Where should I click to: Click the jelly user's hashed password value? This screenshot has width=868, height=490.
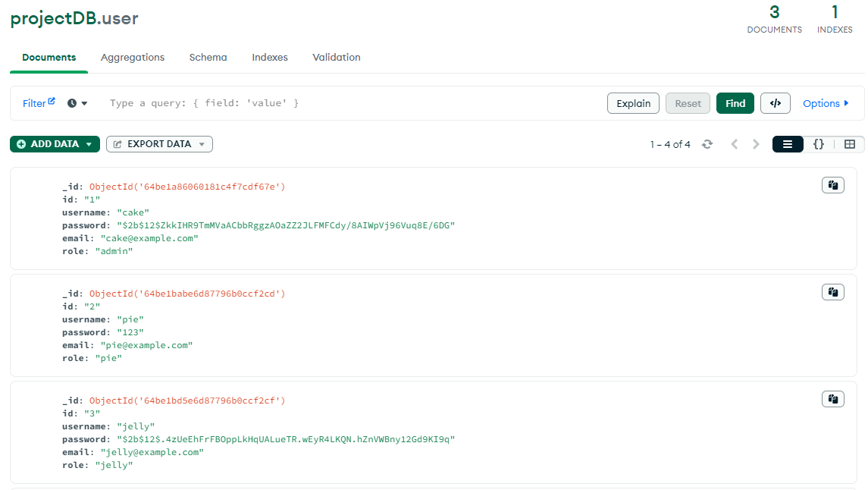tap(286, 439)
